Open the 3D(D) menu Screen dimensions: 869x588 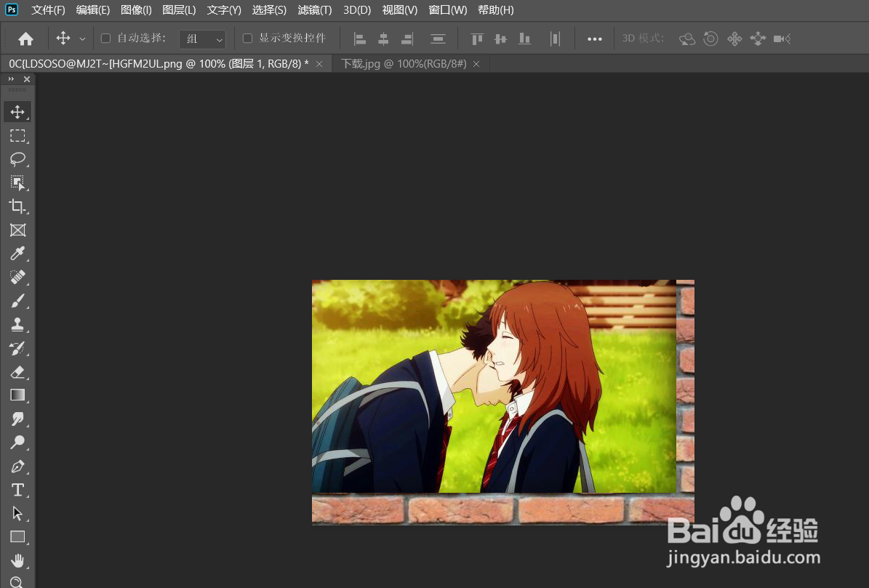coord(357,10)
